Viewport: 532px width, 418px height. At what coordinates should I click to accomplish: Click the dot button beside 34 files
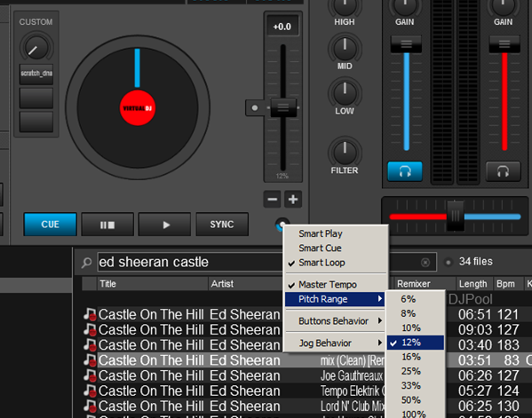(x=449, y=262)
